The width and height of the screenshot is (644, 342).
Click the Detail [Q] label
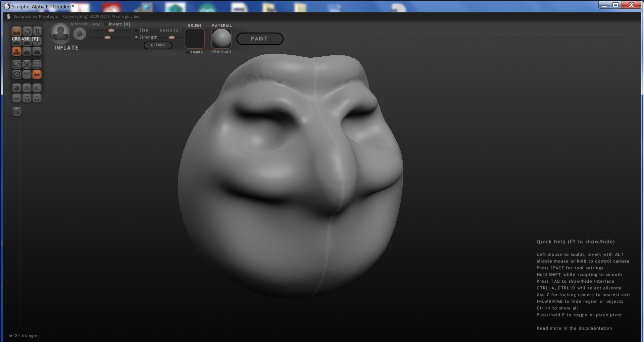pyautogui.click(x=170, y=30)
